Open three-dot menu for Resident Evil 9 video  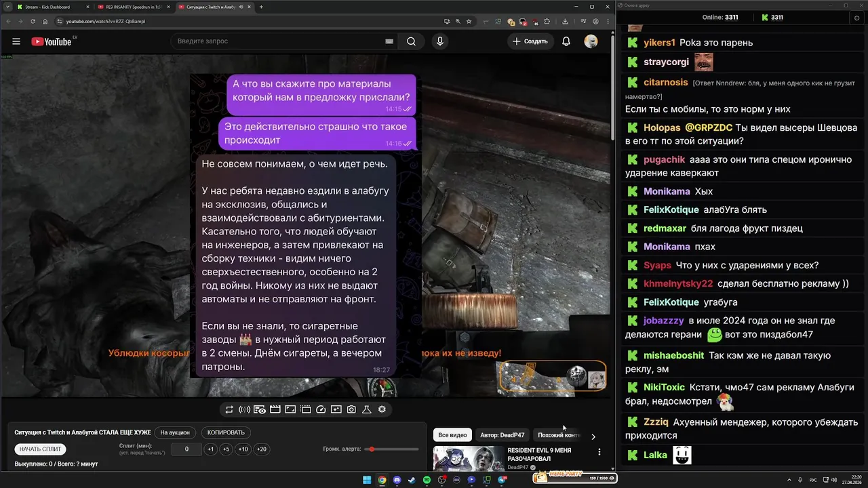point(599,452)
